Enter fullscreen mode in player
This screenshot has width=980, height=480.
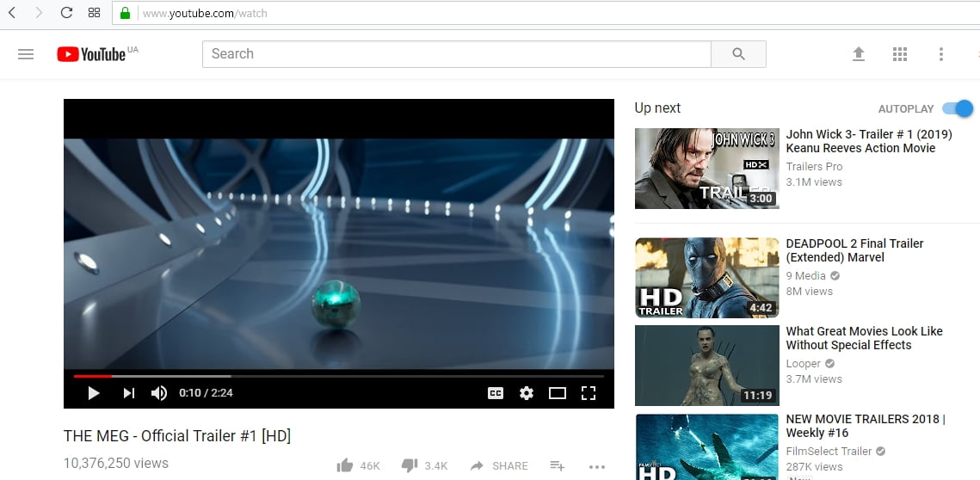[589, 393]
